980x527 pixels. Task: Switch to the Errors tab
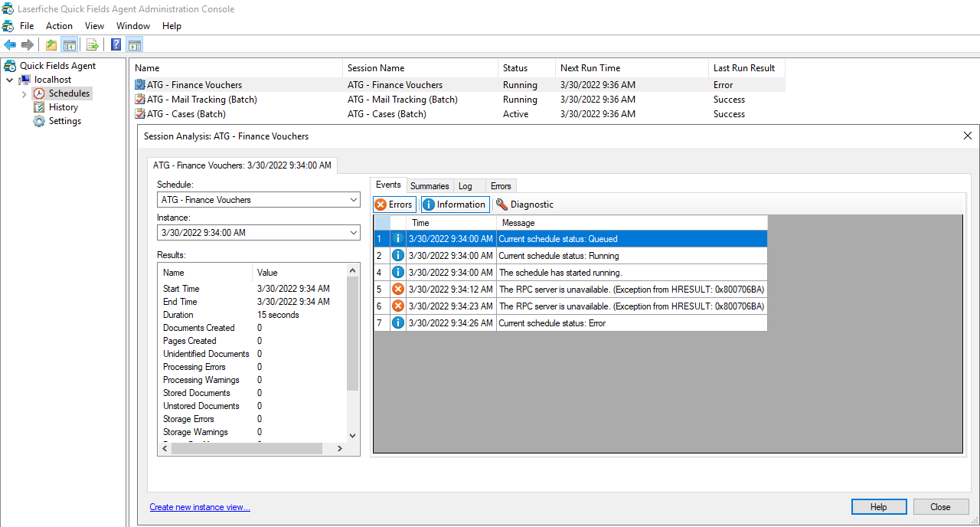(501, 186)
